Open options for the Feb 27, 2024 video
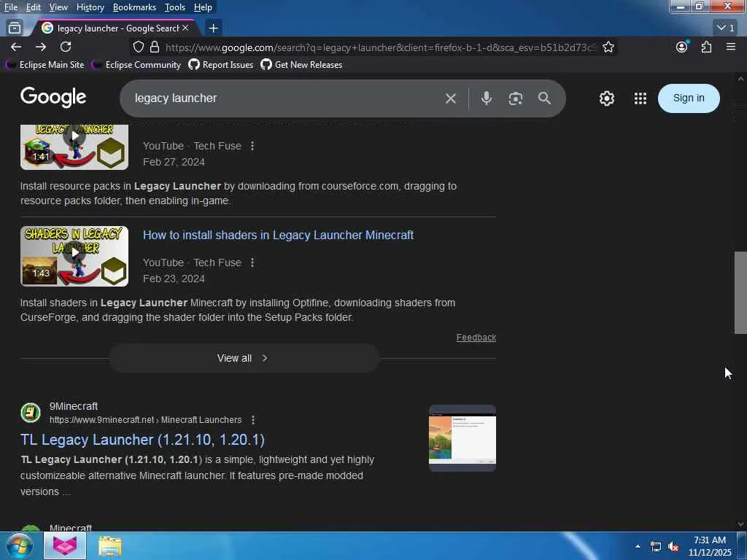747x560 pixels. 252,146
